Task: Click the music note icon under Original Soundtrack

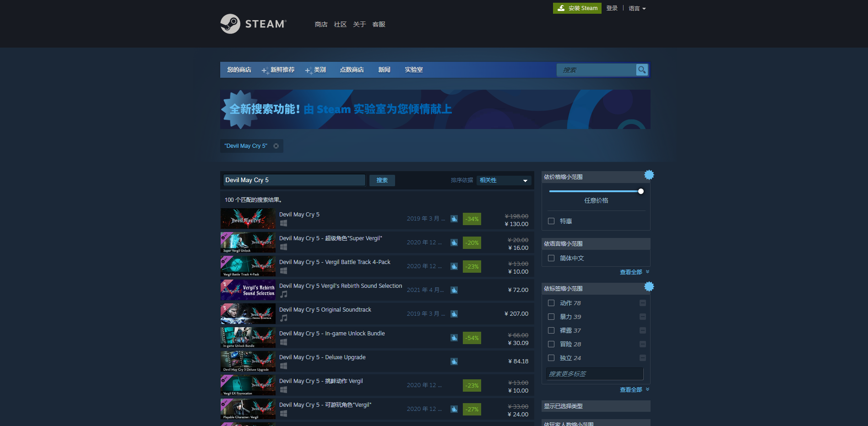Action: [x=284, y=318]
